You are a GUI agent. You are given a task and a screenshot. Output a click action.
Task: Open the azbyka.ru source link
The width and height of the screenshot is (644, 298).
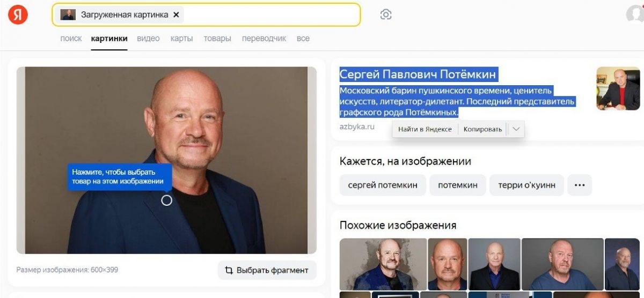click(x=357, y=127)
